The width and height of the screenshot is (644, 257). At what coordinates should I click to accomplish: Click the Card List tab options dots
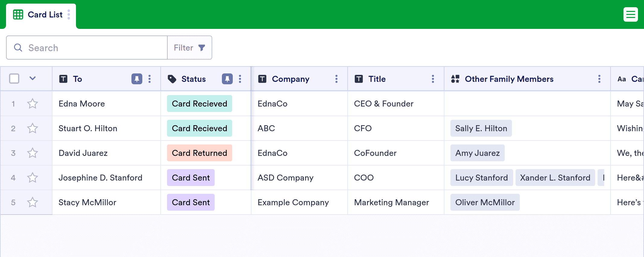[69, 14]
